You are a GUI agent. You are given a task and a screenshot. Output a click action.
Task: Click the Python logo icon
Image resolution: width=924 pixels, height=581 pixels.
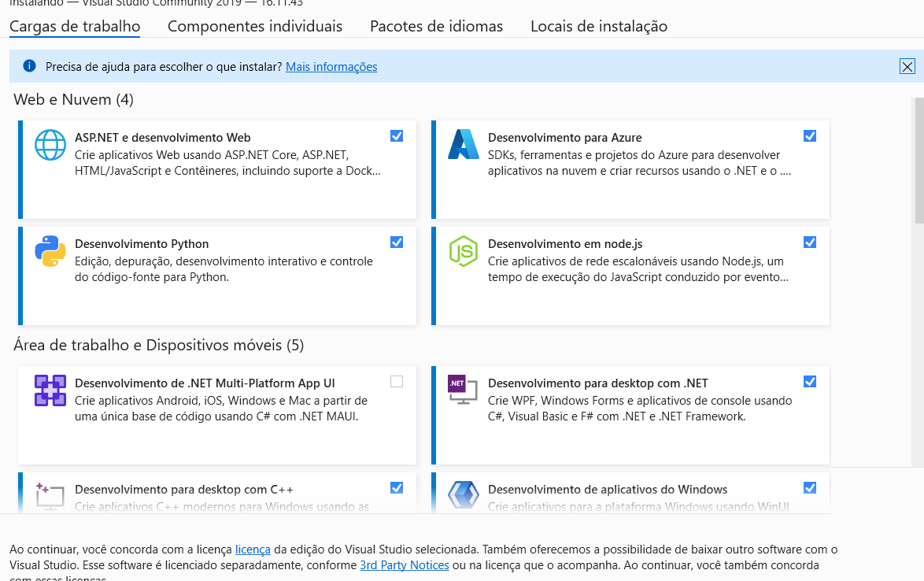(x=50, y=251)
